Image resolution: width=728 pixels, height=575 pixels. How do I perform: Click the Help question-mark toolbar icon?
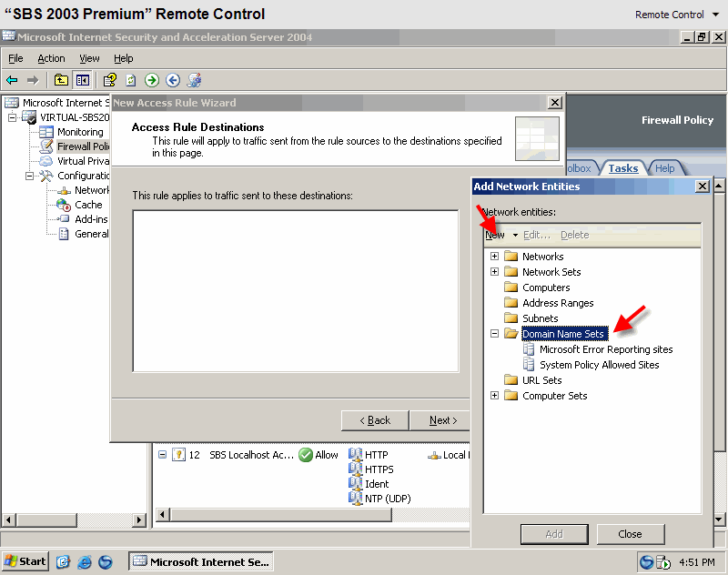109,80
